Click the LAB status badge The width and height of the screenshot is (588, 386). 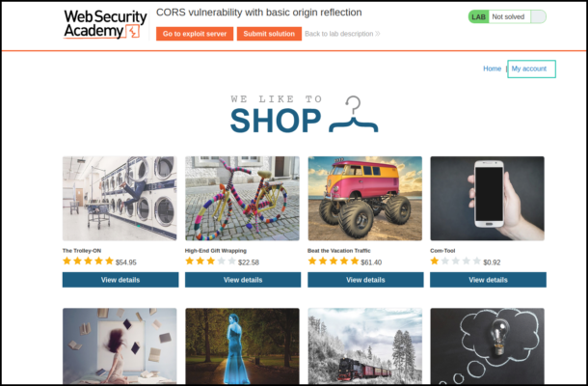click(x=479, y=17)
